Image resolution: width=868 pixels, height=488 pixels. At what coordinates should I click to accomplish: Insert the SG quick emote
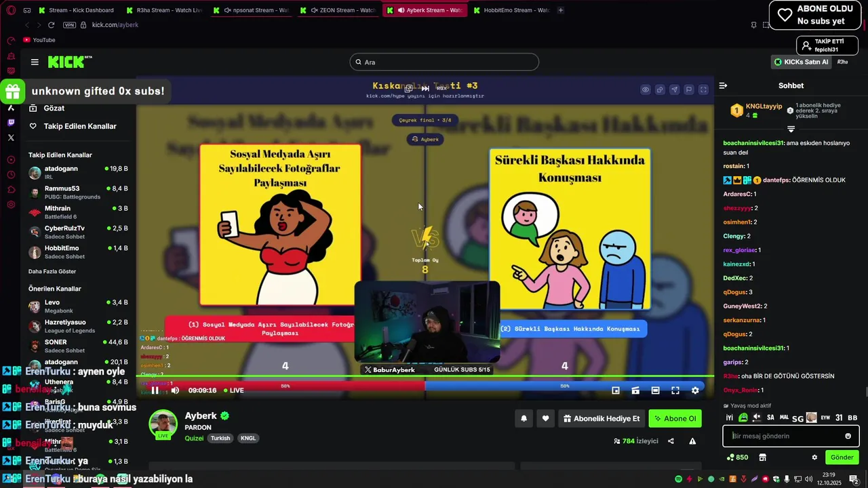pyautogui.click(x=797, y=418)
